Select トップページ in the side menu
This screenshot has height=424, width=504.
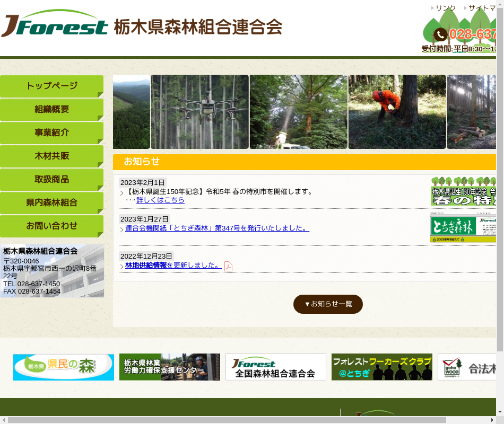coord(51,86)
